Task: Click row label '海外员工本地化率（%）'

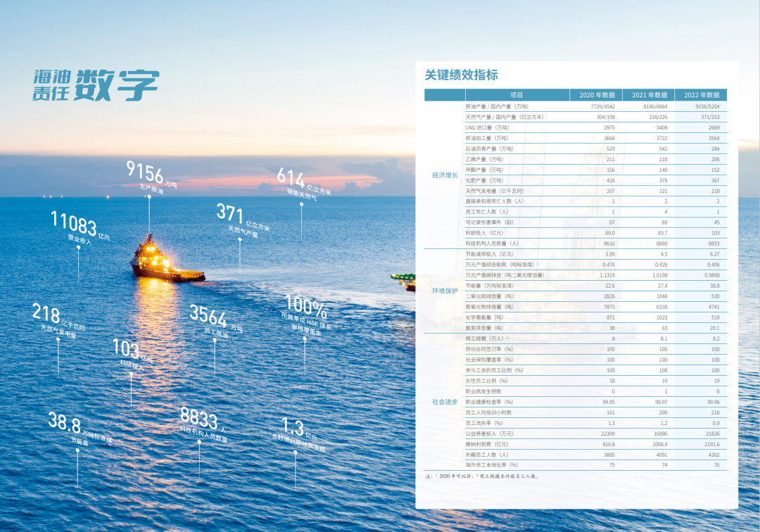Action: (492, 464)
